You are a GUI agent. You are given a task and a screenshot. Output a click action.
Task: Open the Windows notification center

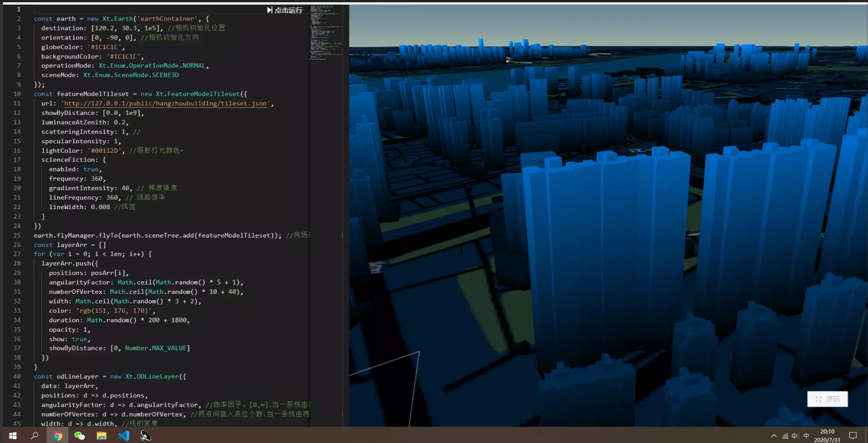click(x=853, y=436)
